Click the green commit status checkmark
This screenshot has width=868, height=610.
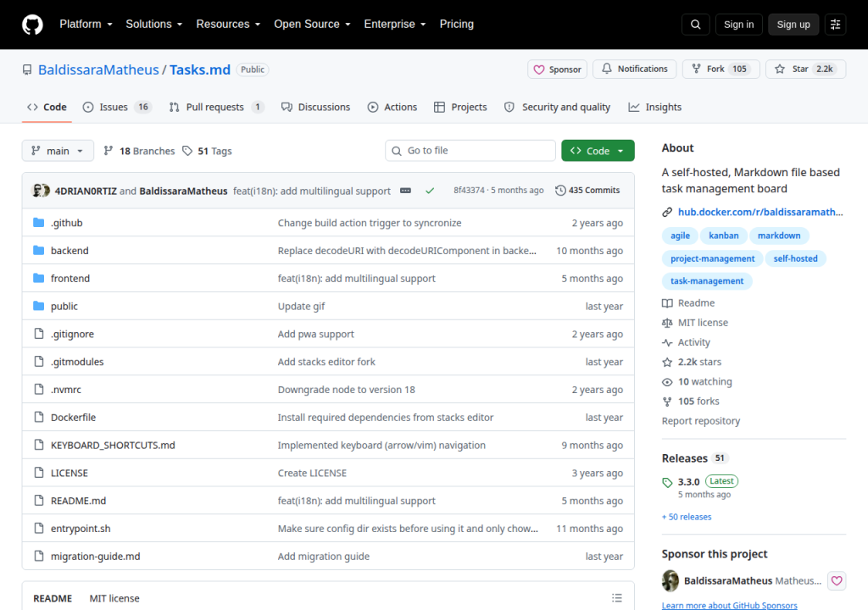pyautogui.click(x=430, y=191)
